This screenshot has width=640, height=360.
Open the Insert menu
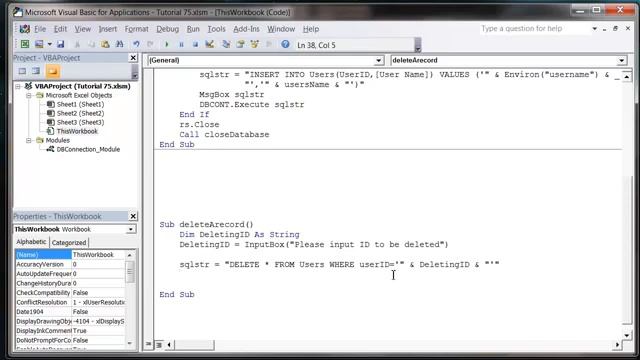coord(107,29)
